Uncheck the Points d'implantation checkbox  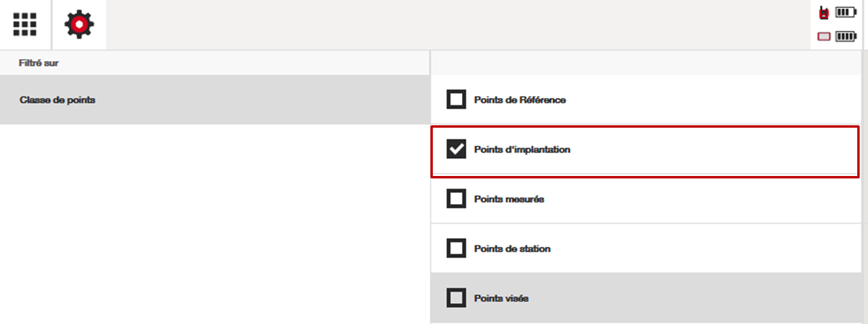click(457, 149)
